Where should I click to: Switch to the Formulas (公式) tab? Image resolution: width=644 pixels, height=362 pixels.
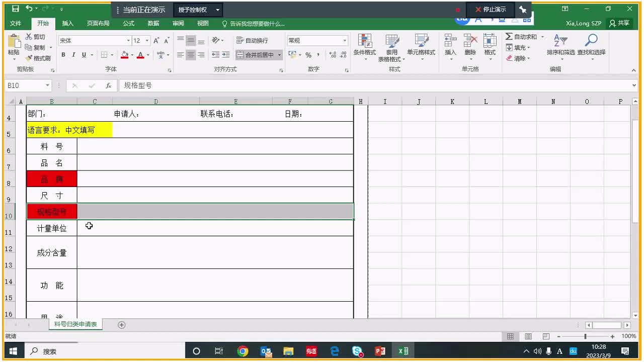coord(128,23)
